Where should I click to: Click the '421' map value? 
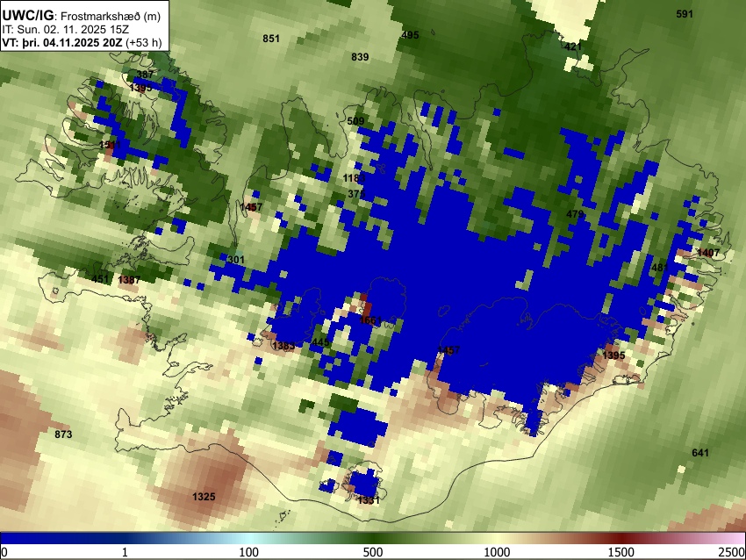pos(573,47)
